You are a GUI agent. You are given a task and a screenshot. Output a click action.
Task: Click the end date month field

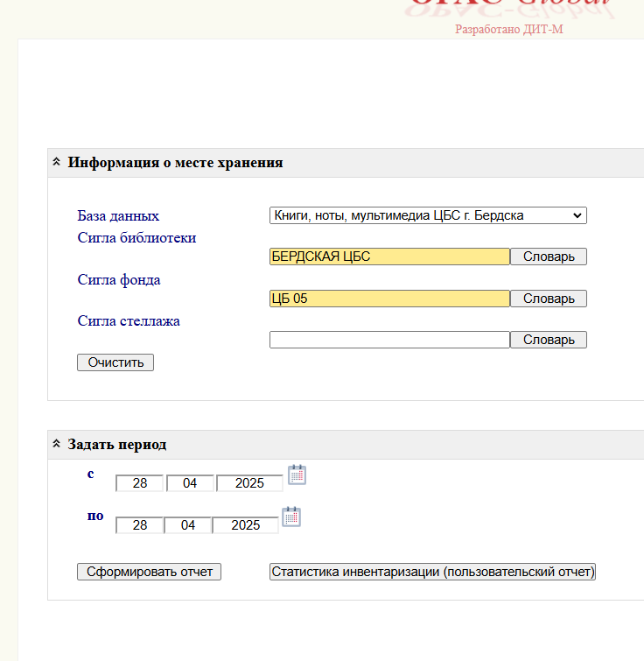click(x=188, y=525)
